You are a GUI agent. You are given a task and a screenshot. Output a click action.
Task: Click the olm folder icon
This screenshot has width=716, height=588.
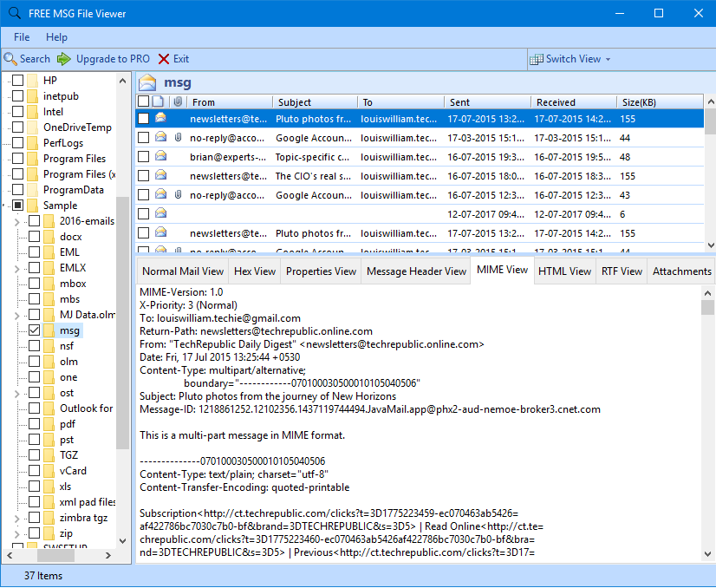pos(49,362)
